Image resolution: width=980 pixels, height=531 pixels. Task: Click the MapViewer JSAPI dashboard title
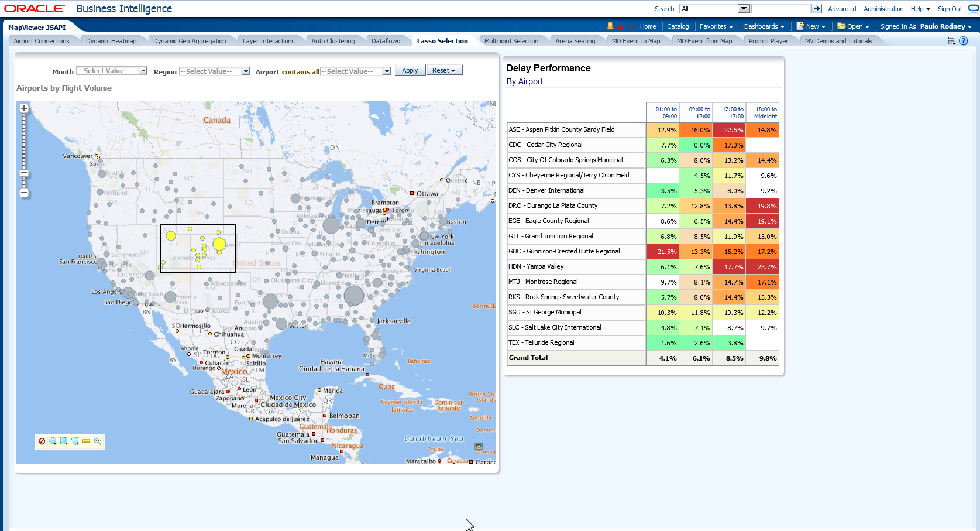tap(37, 28)
